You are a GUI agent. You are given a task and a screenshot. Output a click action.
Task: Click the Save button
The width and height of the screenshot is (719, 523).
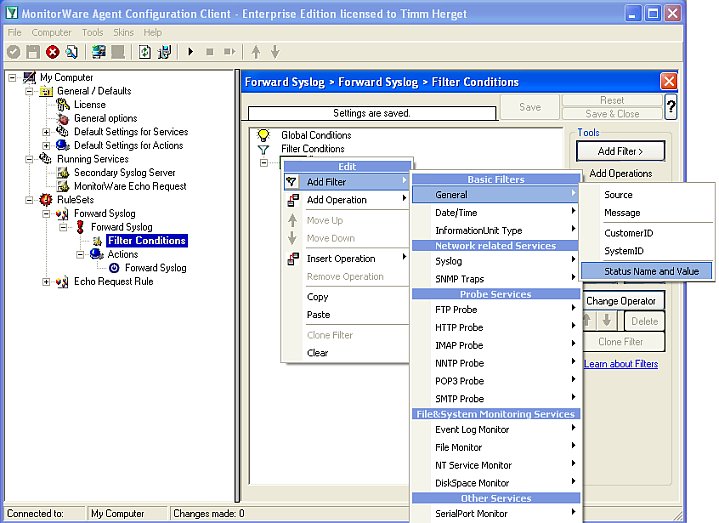click(530, 107)
